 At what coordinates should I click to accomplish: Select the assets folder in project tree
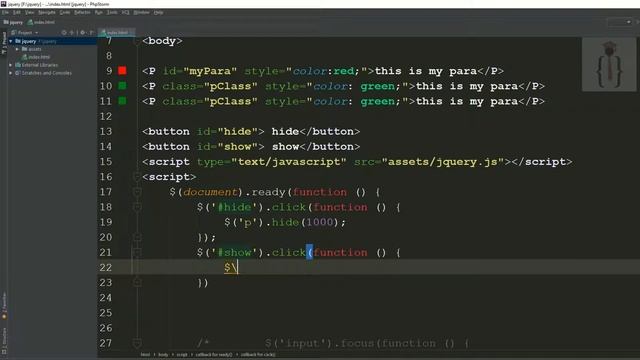pyautogui.click(x=31, y=49)
